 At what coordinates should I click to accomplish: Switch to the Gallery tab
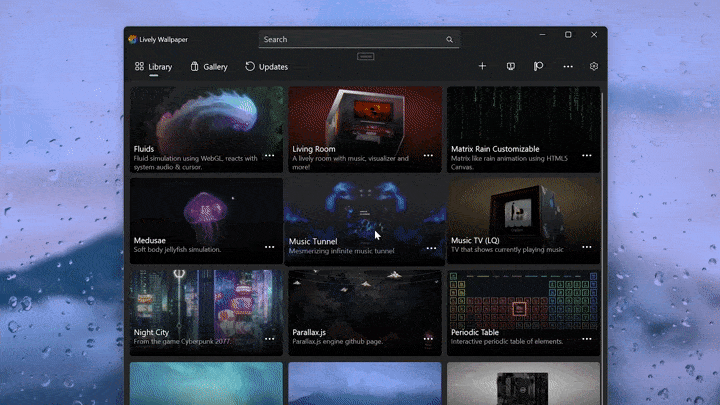coord(209,67)
